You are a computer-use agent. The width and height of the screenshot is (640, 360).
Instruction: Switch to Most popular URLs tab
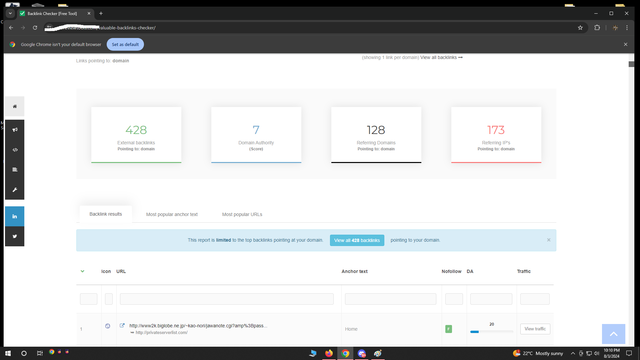242,214
